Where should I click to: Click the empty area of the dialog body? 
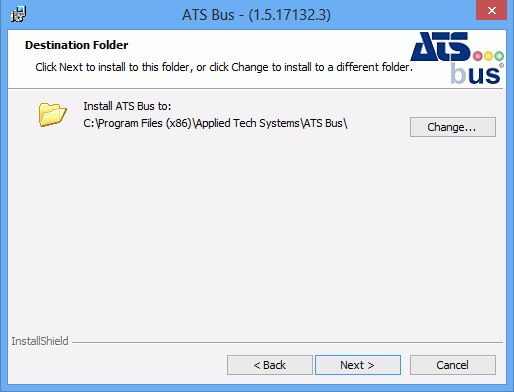click(x=257, y=233)
